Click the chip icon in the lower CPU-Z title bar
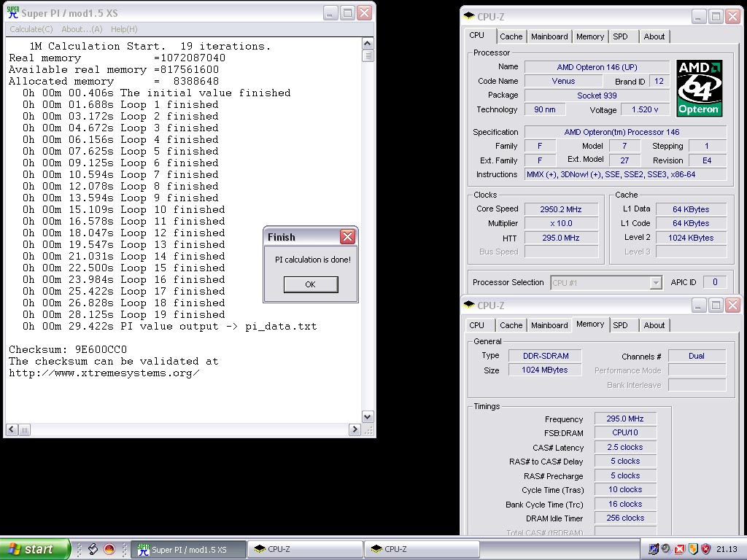This screenshot has height=560, width=747. 469,304
